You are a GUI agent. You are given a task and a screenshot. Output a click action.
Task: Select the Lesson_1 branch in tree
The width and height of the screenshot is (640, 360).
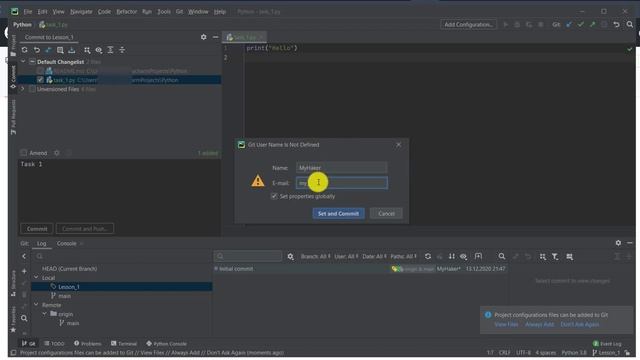click(x=122, y=287)
